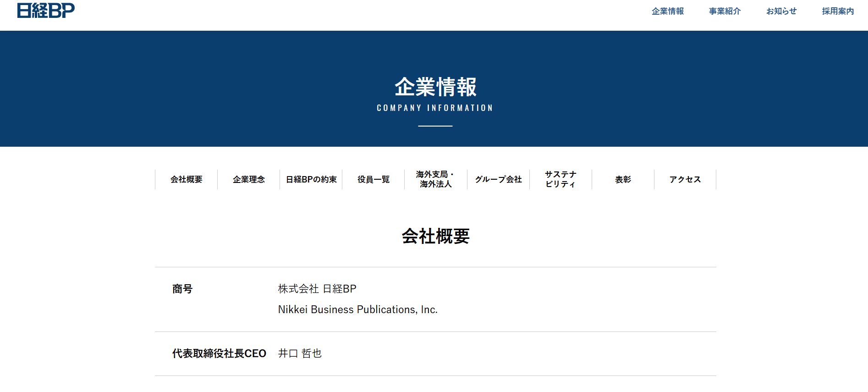Image resolution: width=868 pixels, height=392 pixels.
Task: Click the 代表取締役社長CEO label
Action: point(219,353)
